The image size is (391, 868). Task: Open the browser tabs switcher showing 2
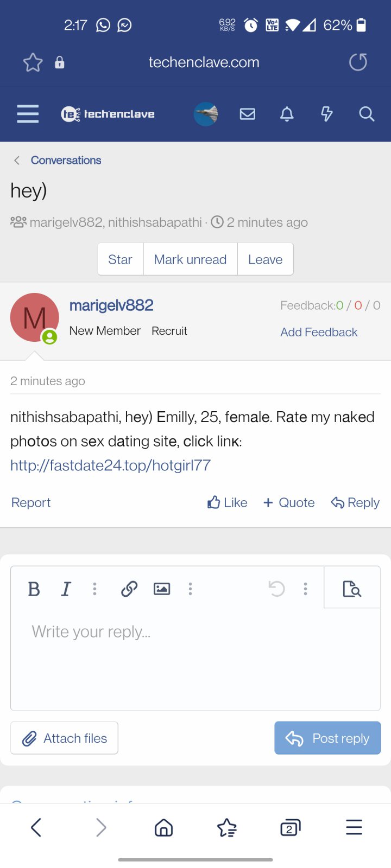point(290,828)
